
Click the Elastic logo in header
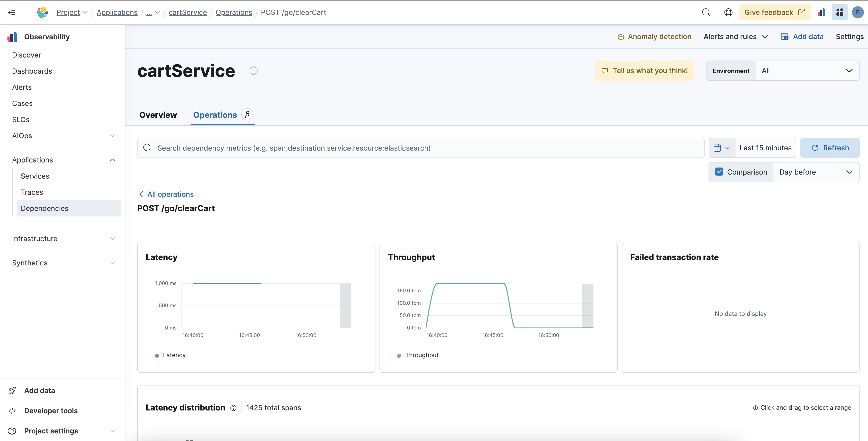tap(42, 12)
